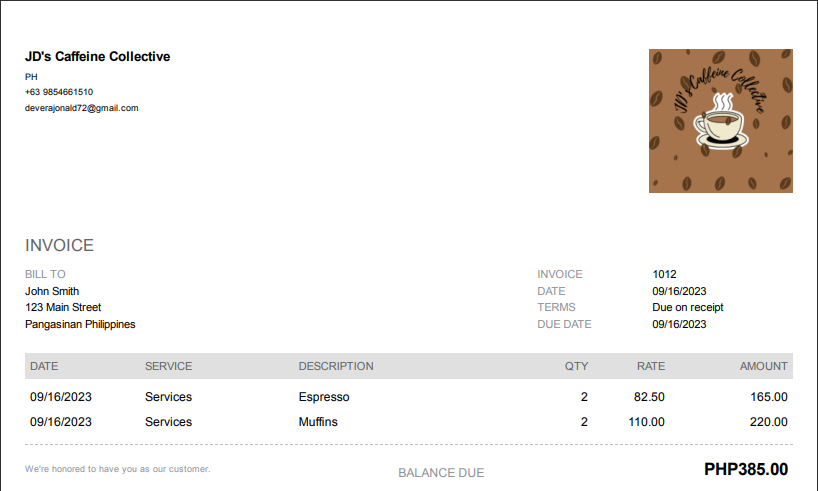Screen dimensions: 818x491
Task: Click the BILL TO label
Action: (x=45, y=274)
